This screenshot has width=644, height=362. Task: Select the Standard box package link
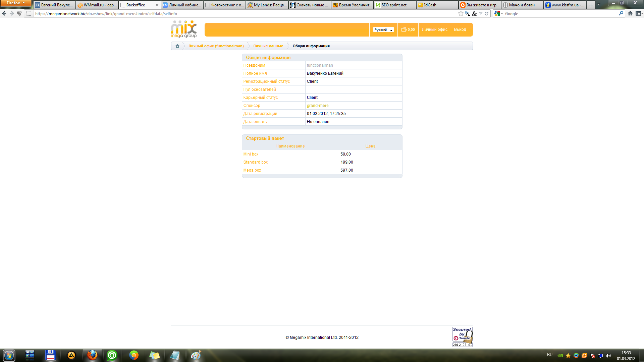tap(255, 162)
